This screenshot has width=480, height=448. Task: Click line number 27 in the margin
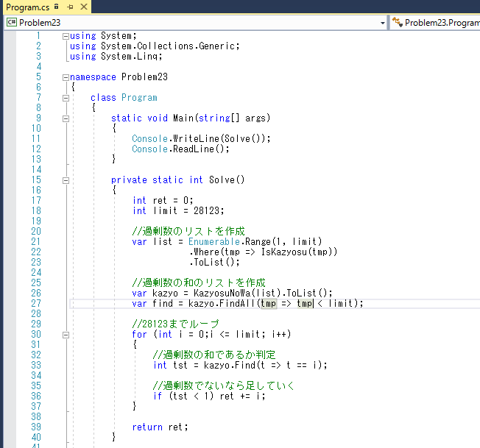click(x=36, y=303)
